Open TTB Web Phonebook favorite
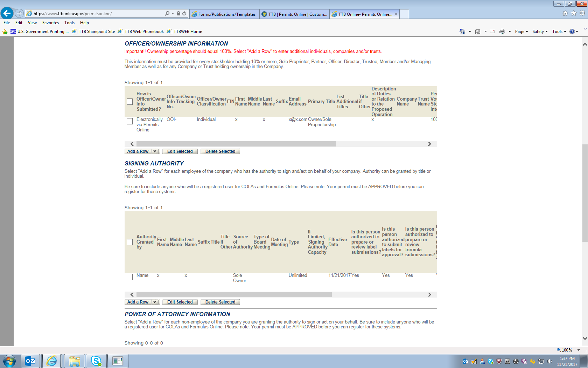This screenshot has width=588, height=368. pyautogui.click(x=141, y=32)
